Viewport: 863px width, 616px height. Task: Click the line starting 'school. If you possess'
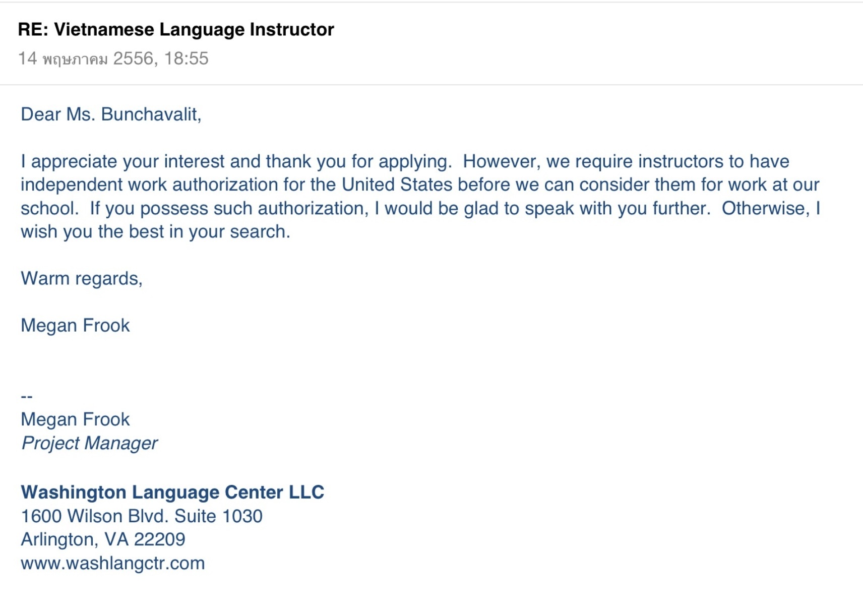pos(421,208)
